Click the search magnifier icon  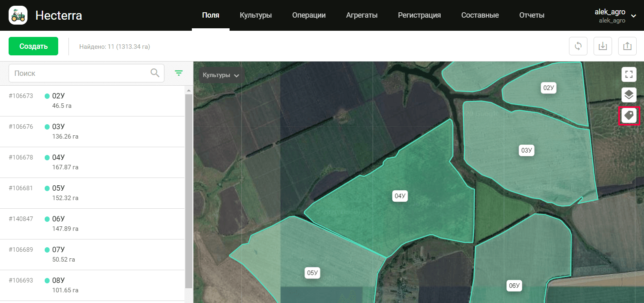155,73
